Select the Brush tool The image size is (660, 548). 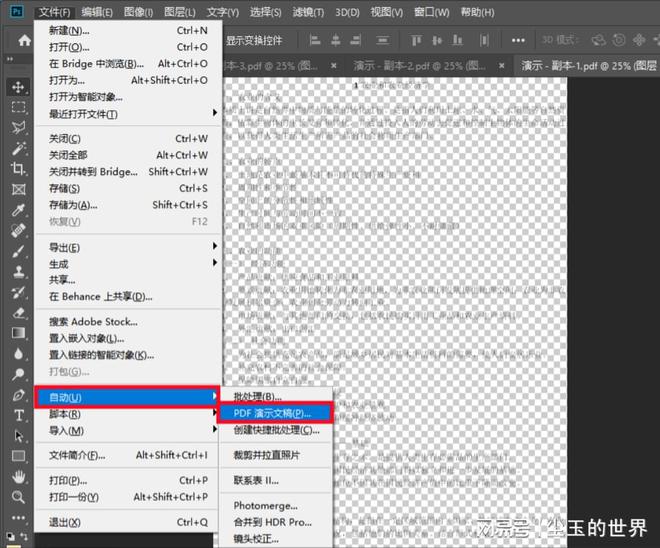point(18,251)
